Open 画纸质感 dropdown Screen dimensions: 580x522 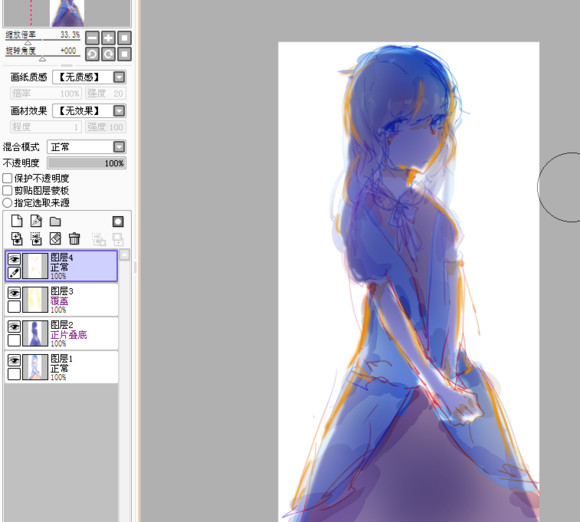pyautogui.click(x=89, y=77)
